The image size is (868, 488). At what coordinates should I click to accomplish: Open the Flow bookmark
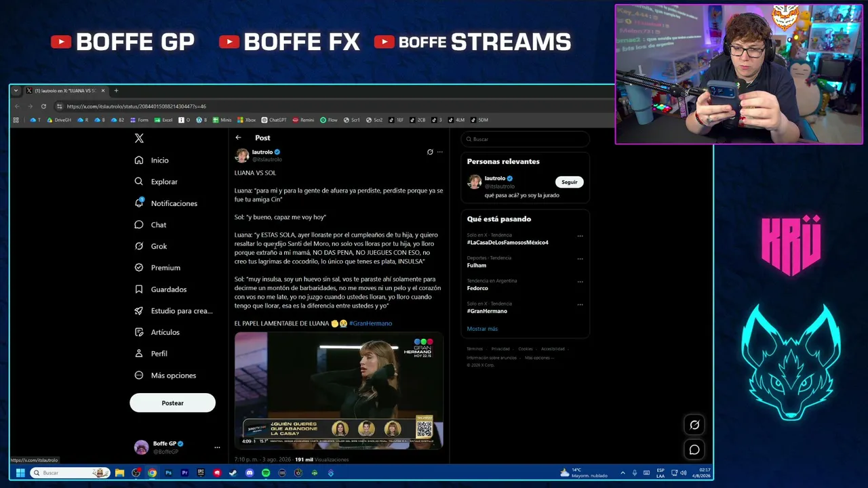click(329, 120)
